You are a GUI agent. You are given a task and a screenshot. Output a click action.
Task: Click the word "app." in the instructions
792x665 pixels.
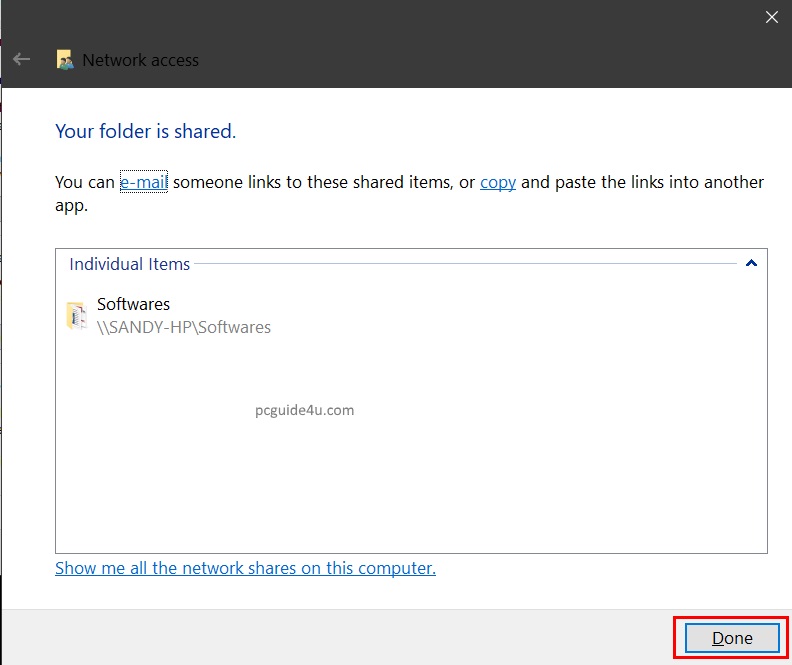click(71, 207)
